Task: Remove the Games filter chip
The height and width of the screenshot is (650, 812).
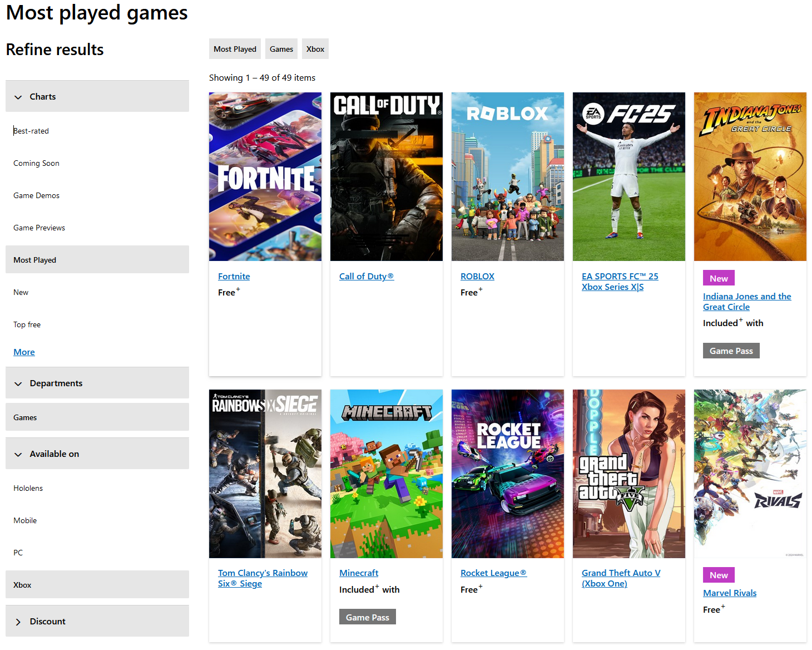Action: click(281, 49)
